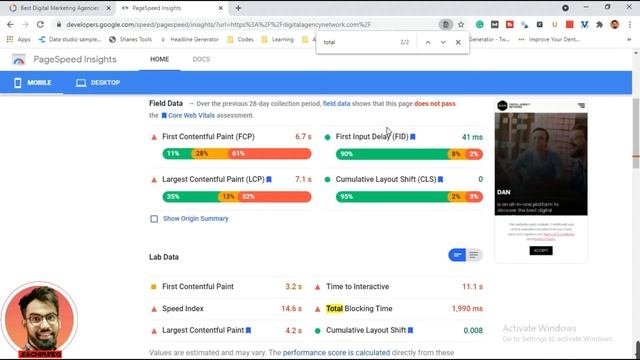The width and height of the screenshot is (640, 360).
Task: Open the Shanes Tools bookmark
Action: pyautogui.click(x=131, y=40)
